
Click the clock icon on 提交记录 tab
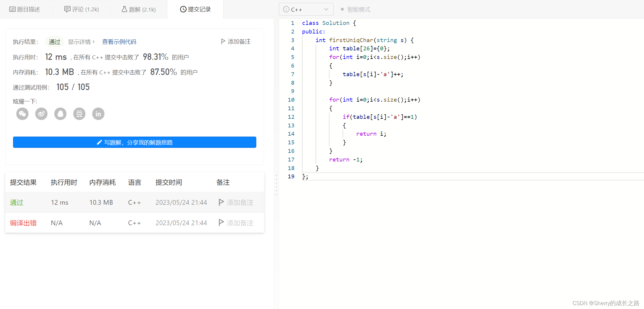pos(183,9)
